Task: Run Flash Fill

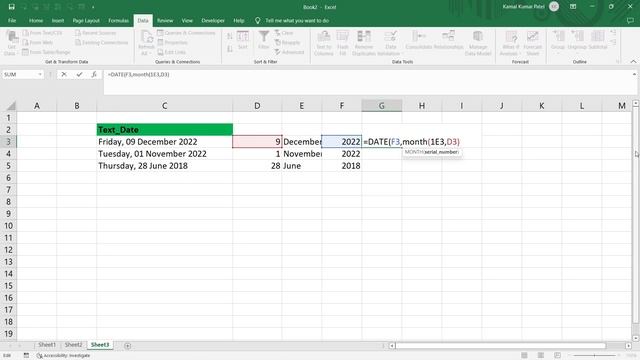Action: (x=343, y=42)
